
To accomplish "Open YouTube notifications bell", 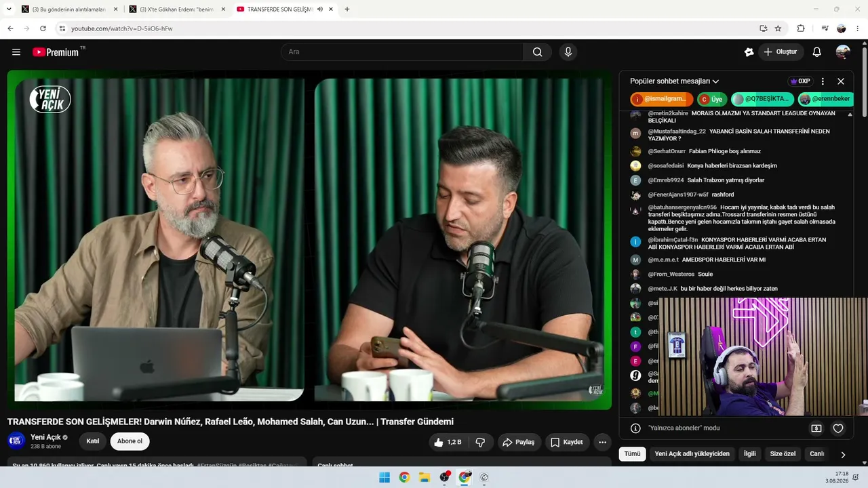I will point(816,52).
